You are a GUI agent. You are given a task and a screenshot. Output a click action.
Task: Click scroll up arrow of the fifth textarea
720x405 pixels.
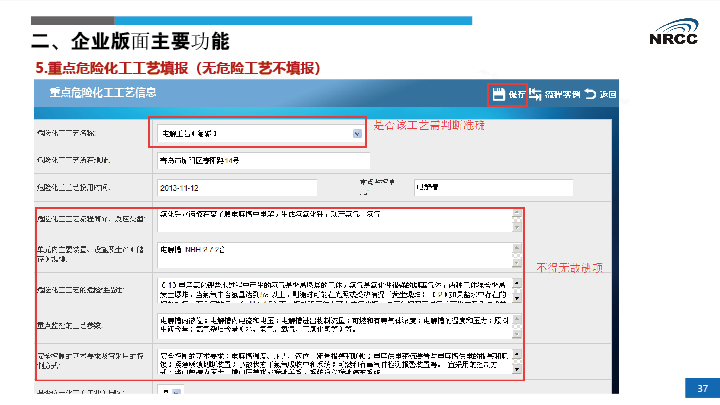tap(516, 354)
